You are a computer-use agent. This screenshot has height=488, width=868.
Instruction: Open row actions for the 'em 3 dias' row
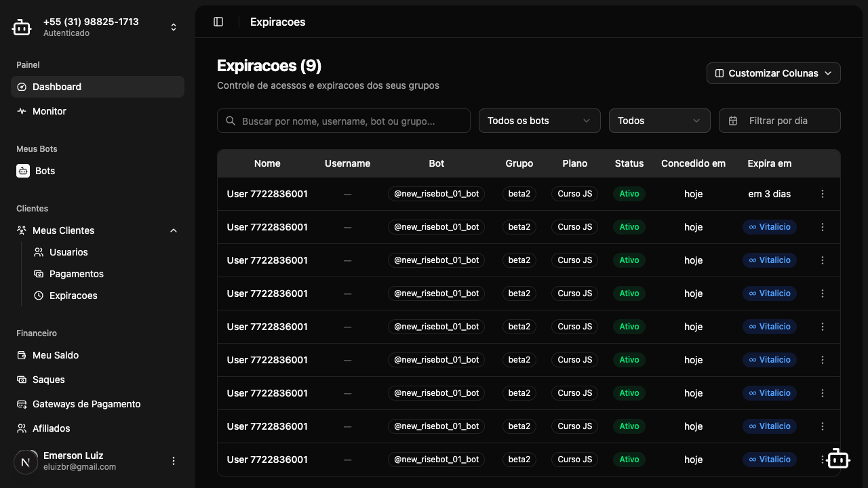[x=823, y=194]
